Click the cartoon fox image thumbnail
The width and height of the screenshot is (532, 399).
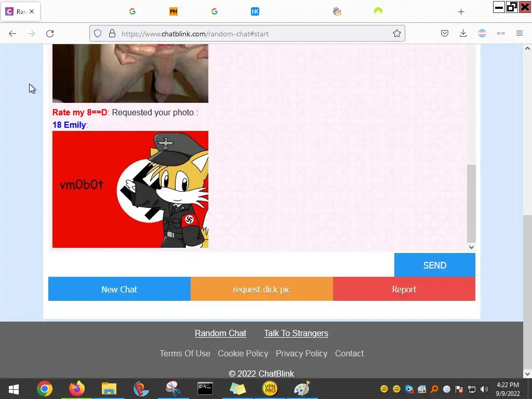[130, 189]
